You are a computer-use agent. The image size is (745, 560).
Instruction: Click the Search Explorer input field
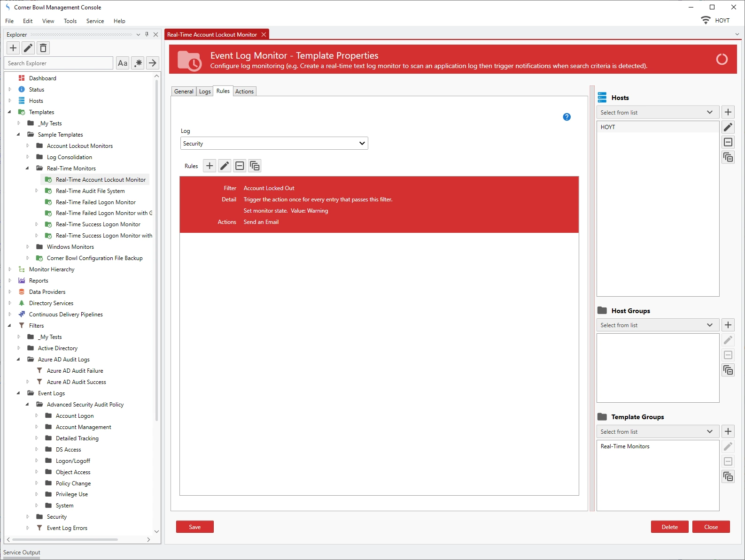tap(59, 63)
